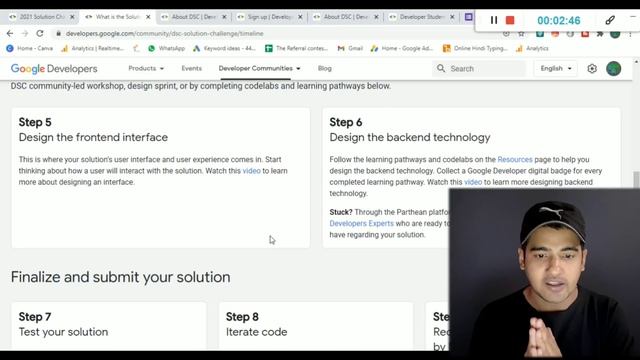
Task: Expand the Products dropdown menu
Action: coord(146,68)
